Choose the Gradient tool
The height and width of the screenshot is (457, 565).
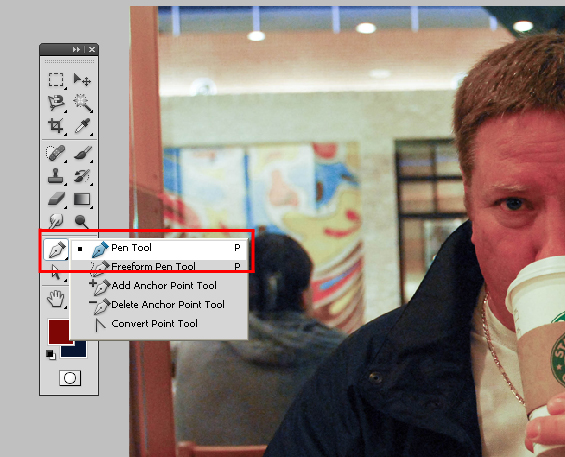click(x=83, y=199)
